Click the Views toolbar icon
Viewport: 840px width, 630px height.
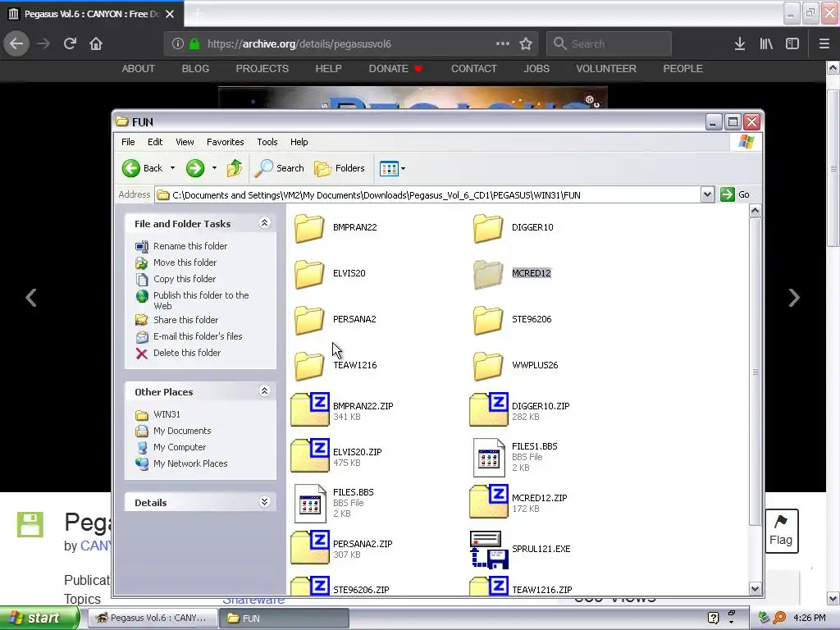[388, 169]
